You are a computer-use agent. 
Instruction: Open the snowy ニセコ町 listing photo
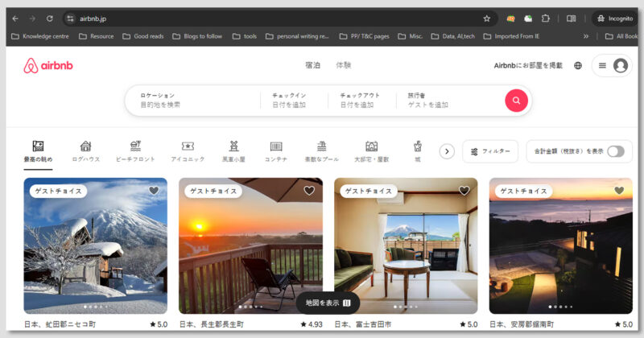[x=95, y=245]
